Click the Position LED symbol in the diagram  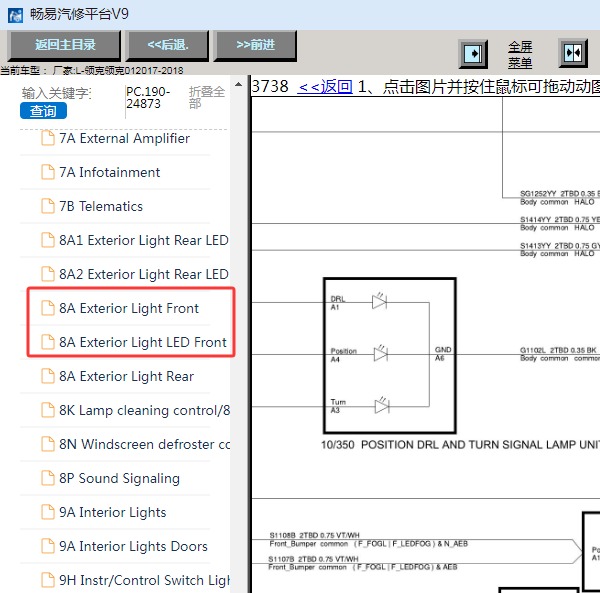(380, 354)
